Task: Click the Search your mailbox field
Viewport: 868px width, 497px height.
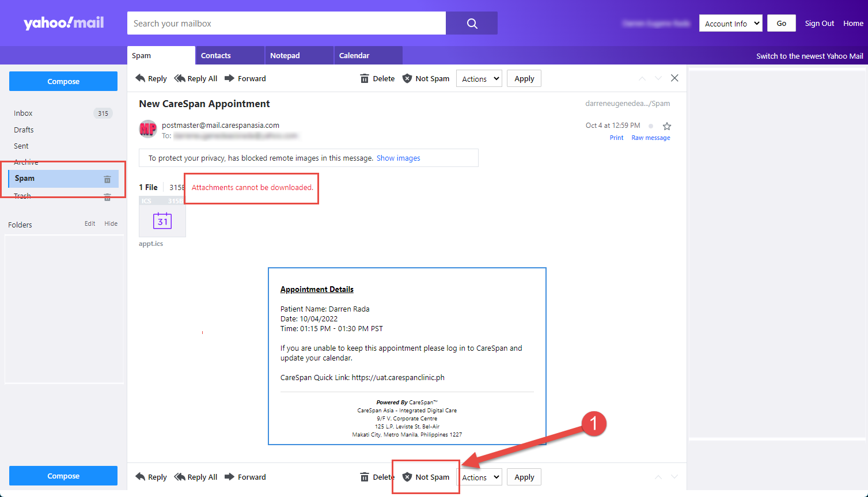Action: click(x=286, y=23)
